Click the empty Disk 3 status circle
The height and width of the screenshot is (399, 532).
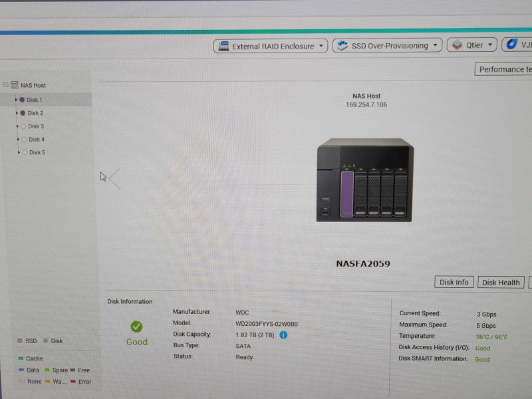pos(23,126)
